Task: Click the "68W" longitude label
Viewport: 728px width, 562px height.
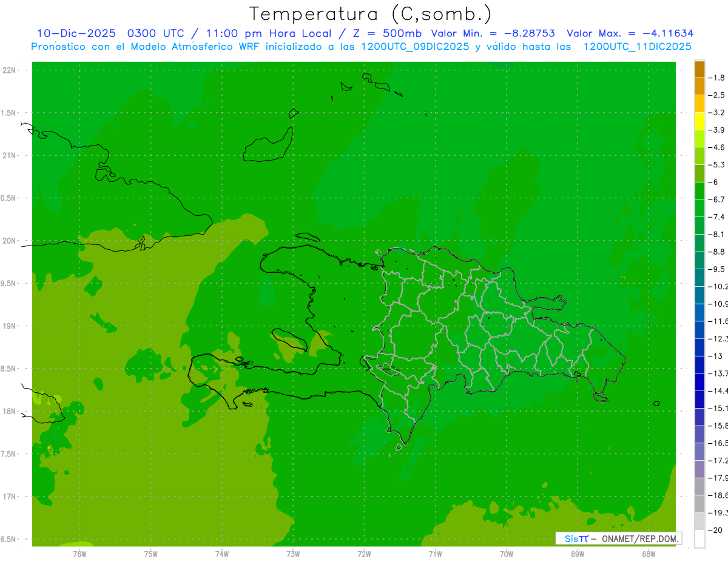Action: click(649, 554)
